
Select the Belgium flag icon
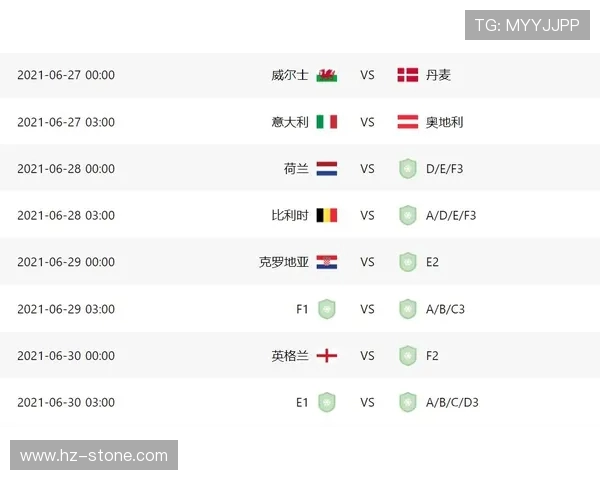[327, 215]
